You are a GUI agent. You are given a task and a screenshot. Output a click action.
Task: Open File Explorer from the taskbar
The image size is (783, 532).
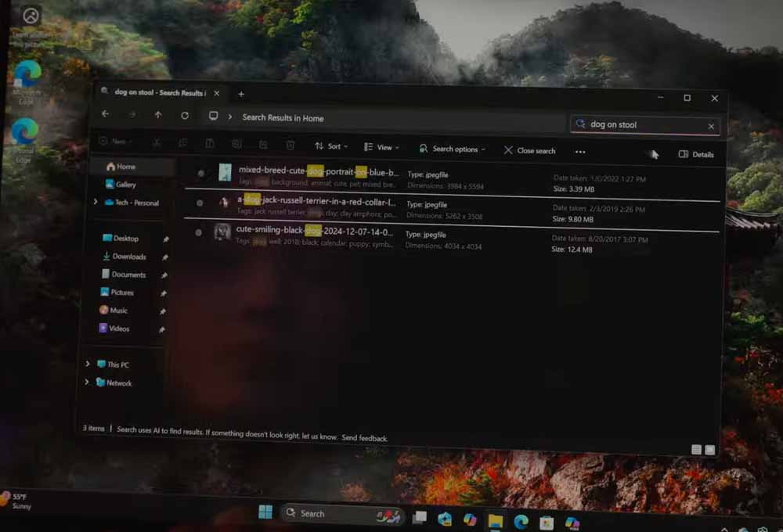pyautogui.click(x=495, y=520)
